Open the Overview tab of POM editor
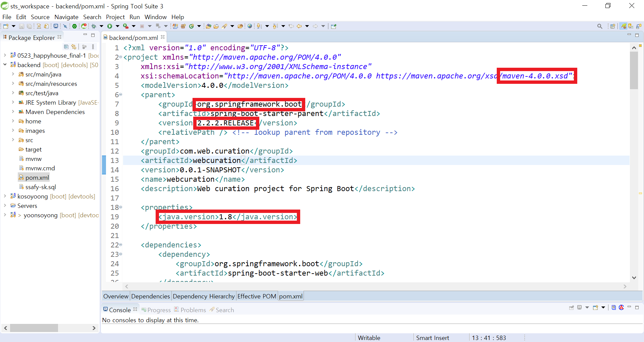Image resolution: width=644 pixels, height=342 pixels. (116, 296)
